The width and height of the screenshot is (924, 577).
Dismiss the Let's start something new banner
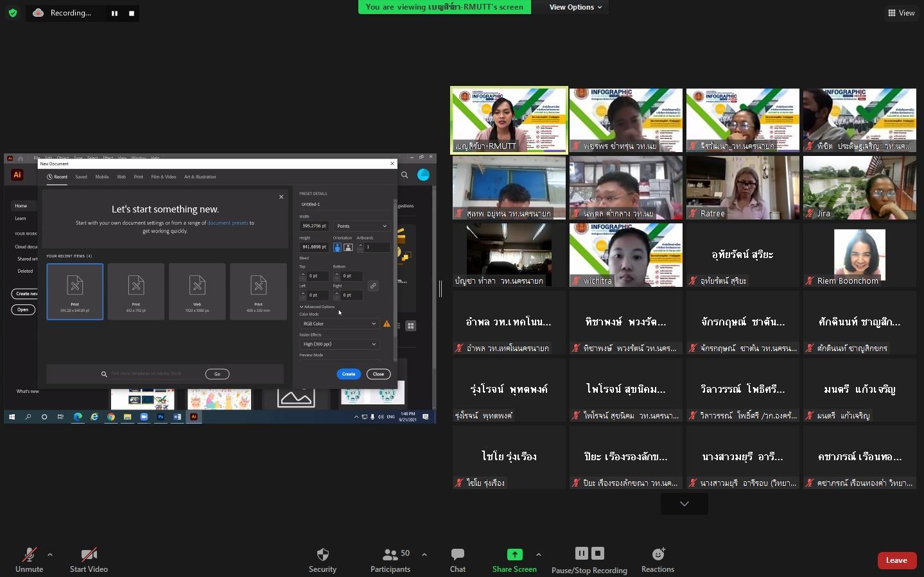pyautogui.click(x=281, y=197)
